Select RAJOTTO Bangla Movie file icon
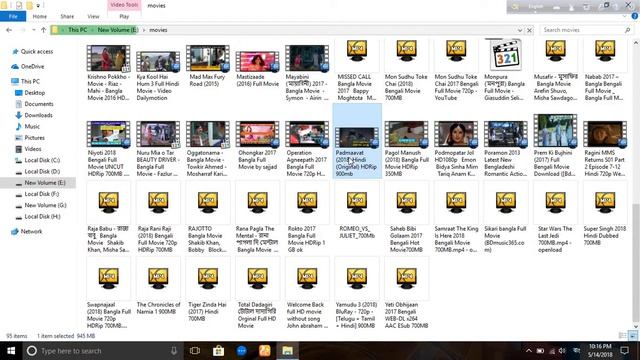The image size is (640, 360). pos(207,202)
